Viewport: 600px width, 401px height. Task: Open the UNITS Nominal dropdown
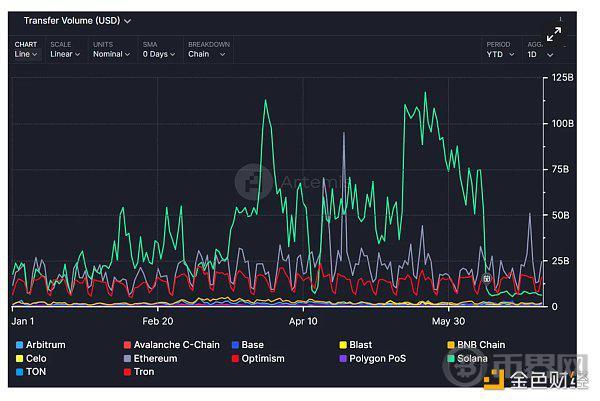[x=111, y=50]
